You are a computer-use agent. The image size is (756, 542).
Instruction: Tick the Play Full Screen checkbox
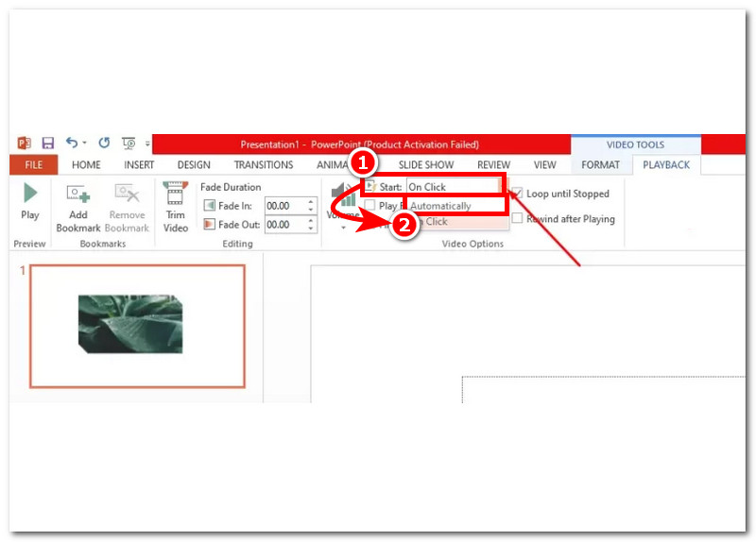(370, 205)
